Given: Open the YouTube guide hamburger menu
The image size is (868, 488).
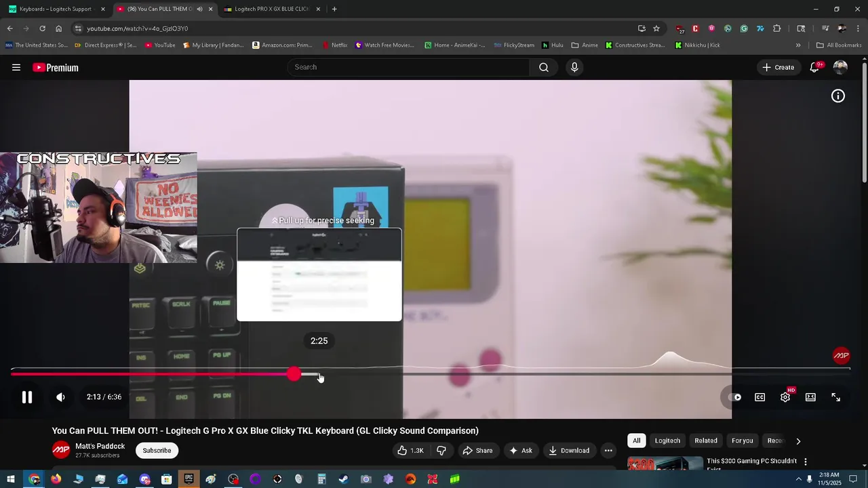Looking at the screenshot, I should 16,67.
